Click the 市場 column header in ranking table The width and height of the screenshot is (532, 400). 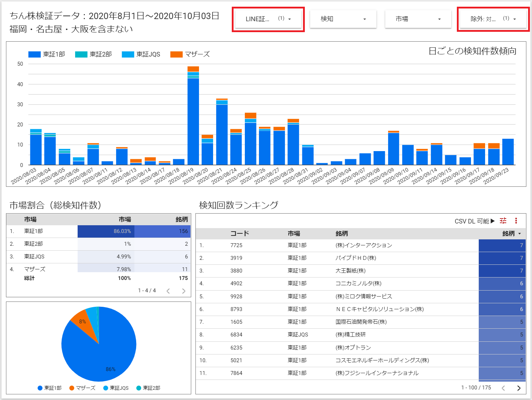click(x=294, y=234)
